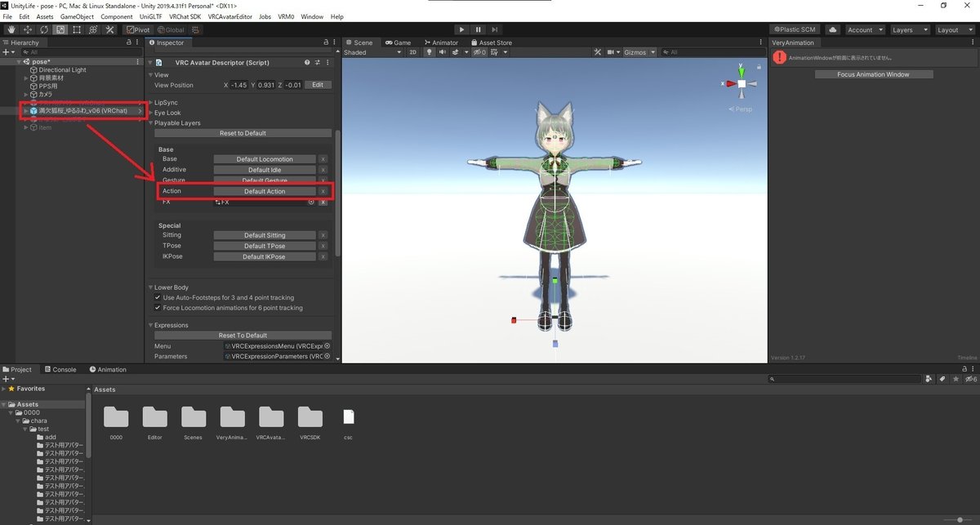980x525 pixels.
Task: Select the Rect Transform tool
Action: (x=75, y=29)
